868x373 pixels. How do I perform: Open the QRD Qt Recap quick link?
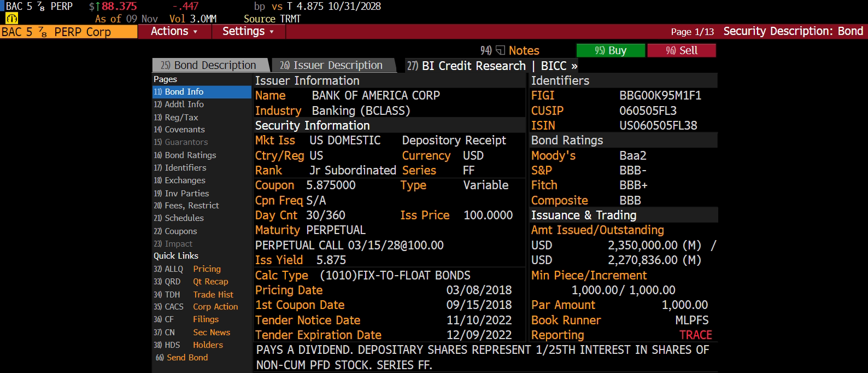point(191,282)
